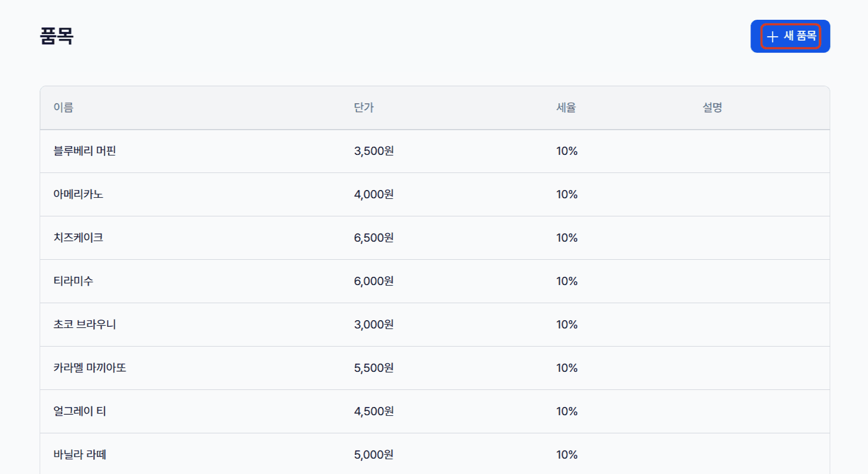868x474 pixels.
Task: Click the 이름 column header
Action: click(63, 108)
